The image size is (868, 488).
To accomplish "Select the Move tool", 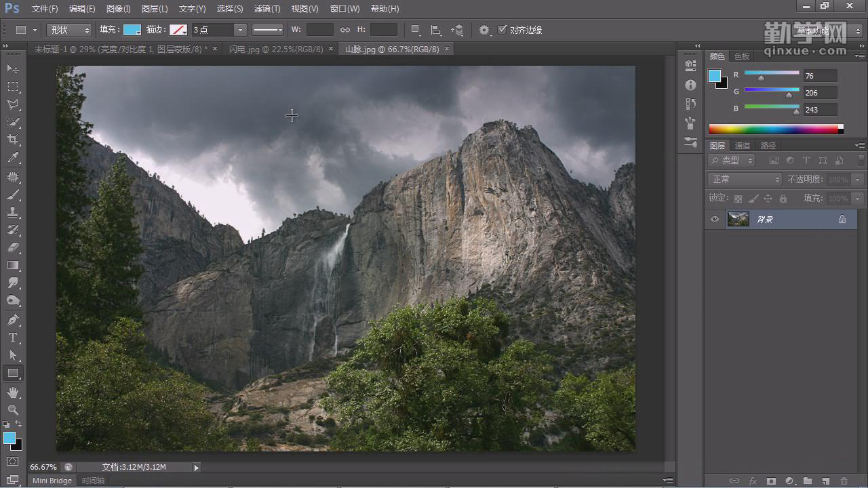I will (13, 69).
